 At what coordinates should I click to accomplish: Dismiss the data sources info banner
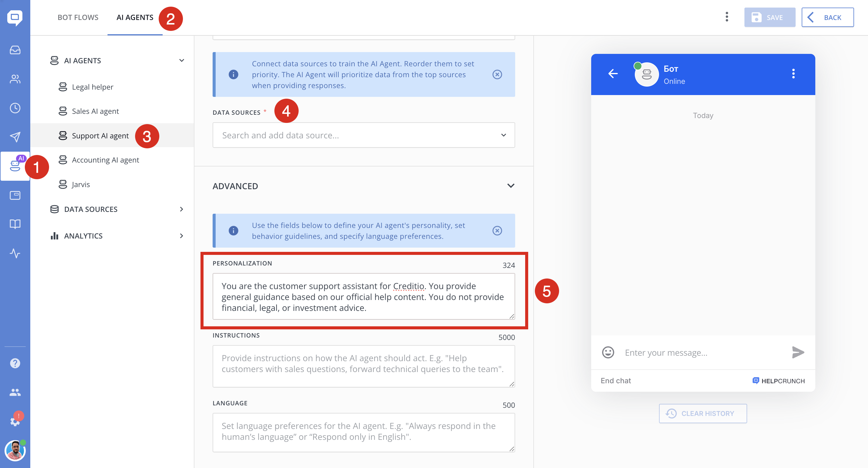click(497, 74)
